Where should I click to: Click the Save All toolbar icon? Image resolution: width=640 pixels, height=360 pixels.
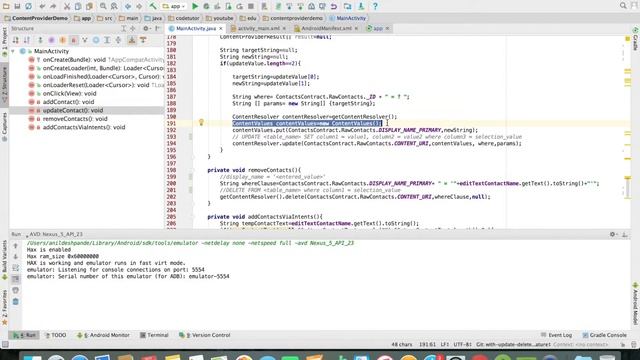17,6
